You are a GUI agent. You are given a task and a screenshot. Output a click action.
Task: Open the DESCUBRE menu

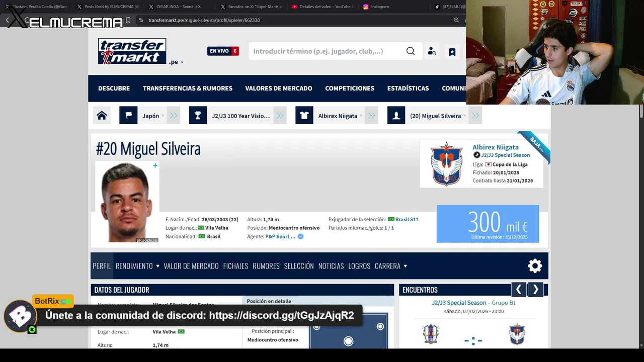pyautogui.click(x=114, y=88)
